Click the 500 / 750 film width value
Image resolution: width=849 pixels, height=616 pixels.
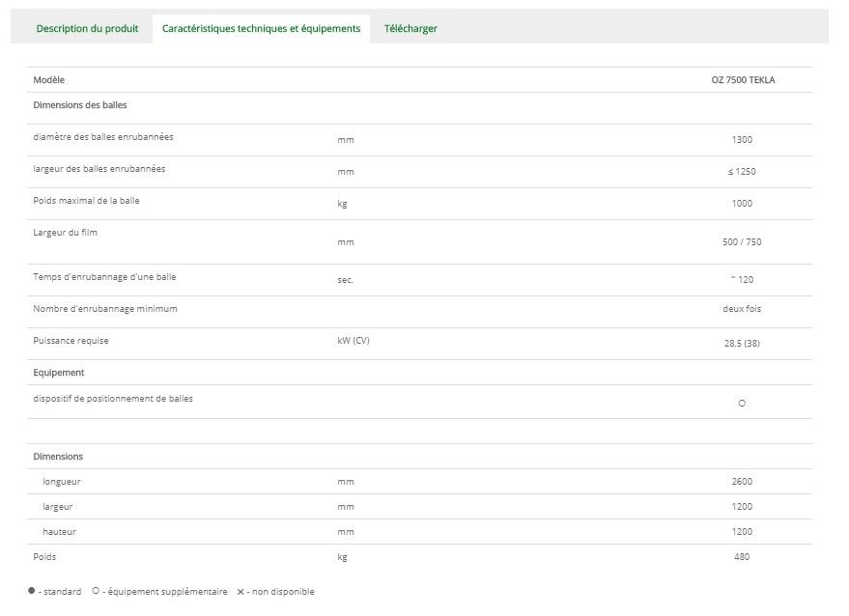[x=742, y=242]
